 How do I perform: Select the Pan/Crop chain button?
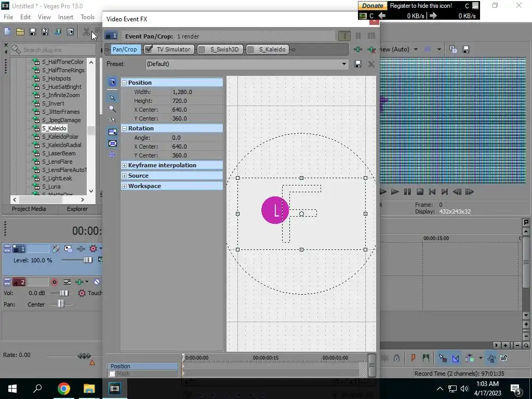click(x=125, y=49)
